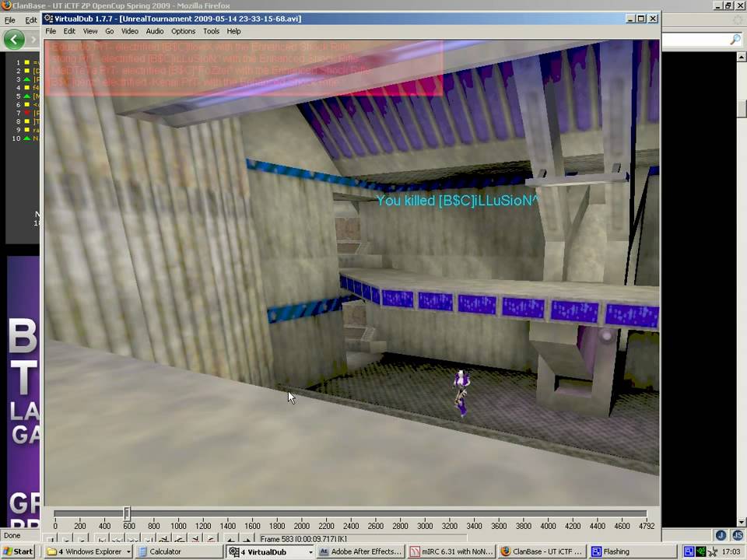This screenshot has width=747, height=560.
Task: Click the VirtualDub title bar system icon
Action: click(x=48, y=19)
